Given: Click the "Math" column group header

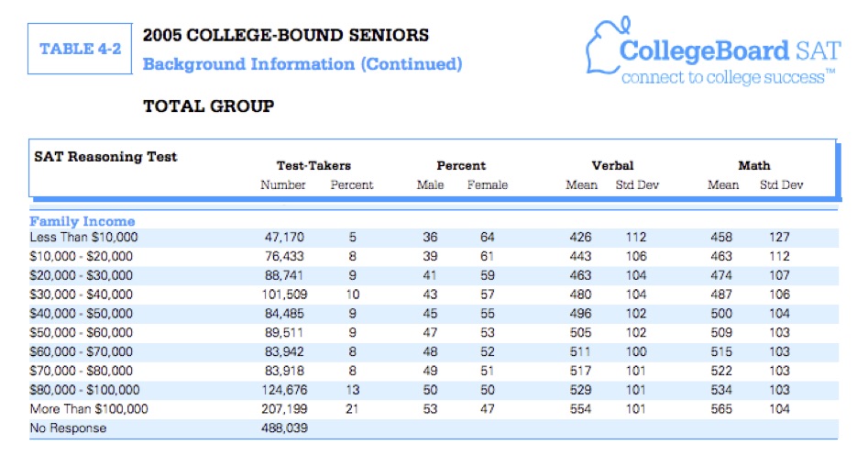Looking at the screenshot, I should [754, 165].
